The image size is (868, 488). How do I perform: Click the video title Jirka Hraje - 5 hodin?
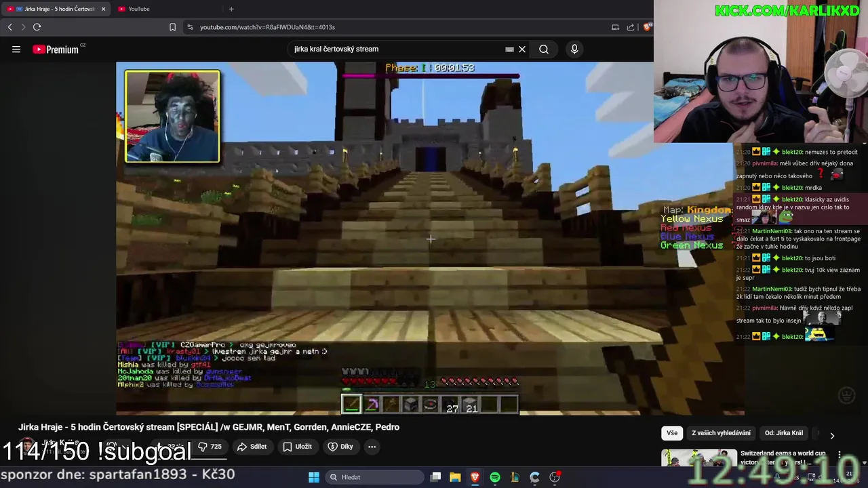209,427
